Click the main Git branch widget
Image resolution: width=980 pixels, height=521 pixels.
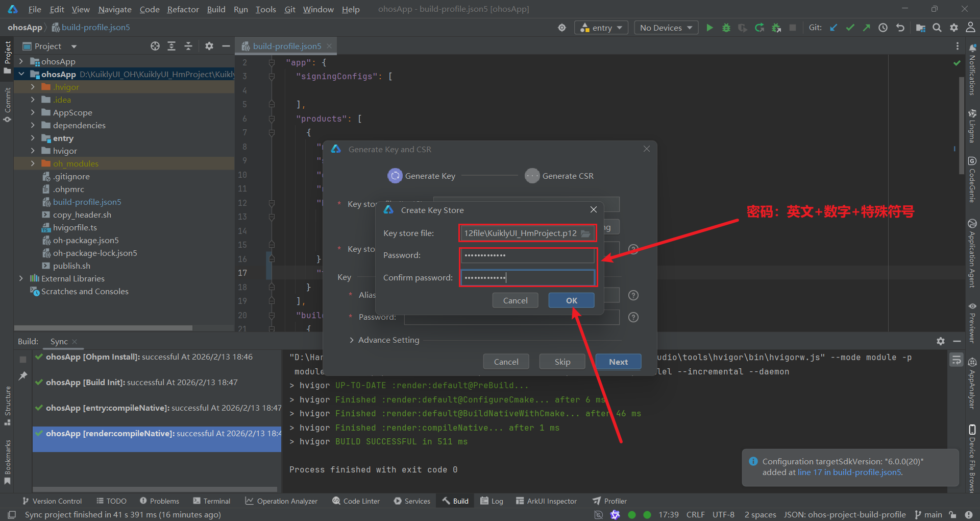(x=928, y=514)
